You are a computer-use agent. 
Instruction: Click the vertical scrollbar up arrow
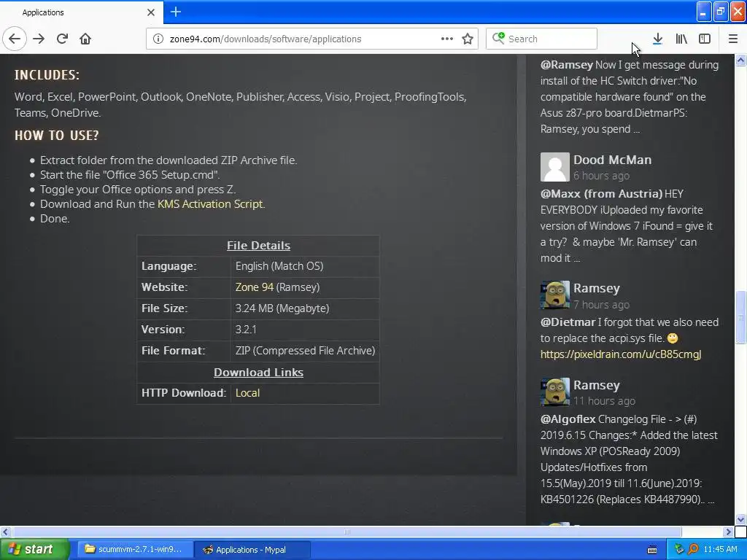741,60
